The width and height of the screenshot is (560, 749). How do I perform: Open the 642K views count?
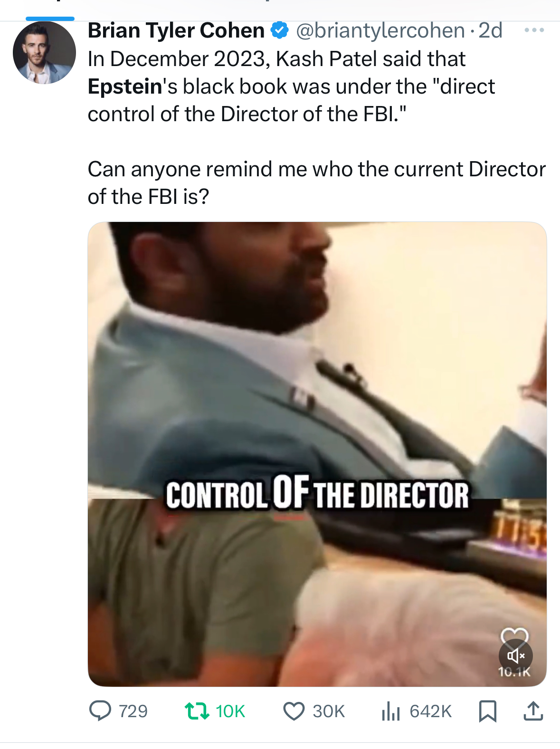[430, 711]
